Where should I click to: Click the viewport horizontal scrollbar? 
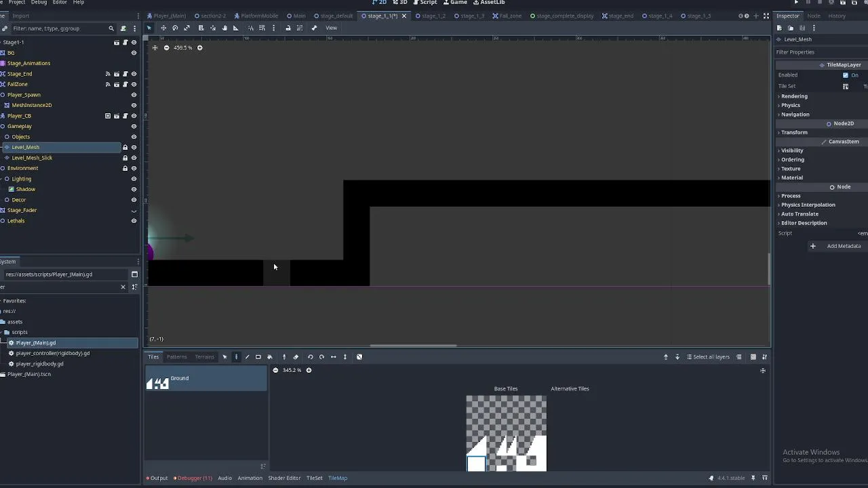click(x=413, y=346)
